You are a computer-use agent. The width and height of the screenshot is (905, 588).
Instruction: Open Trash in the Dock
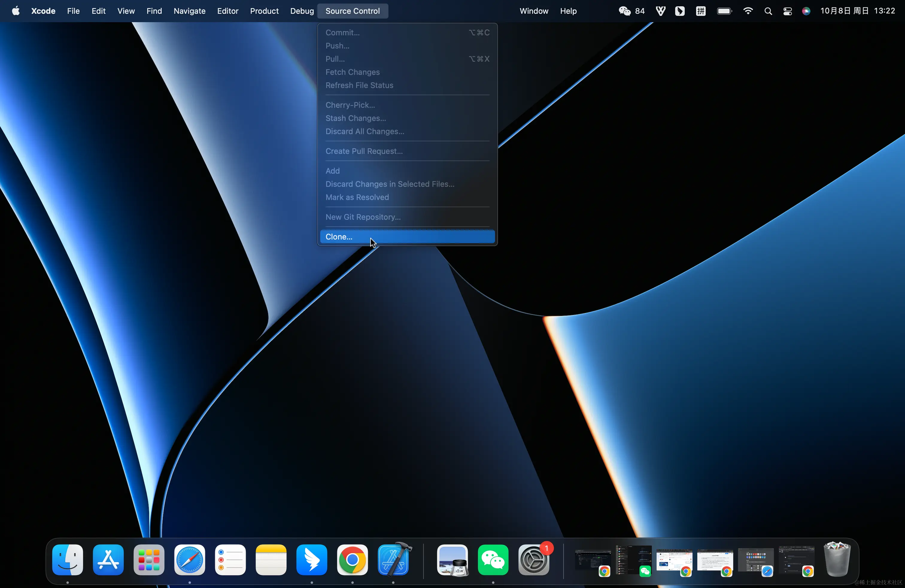(837, 560)
